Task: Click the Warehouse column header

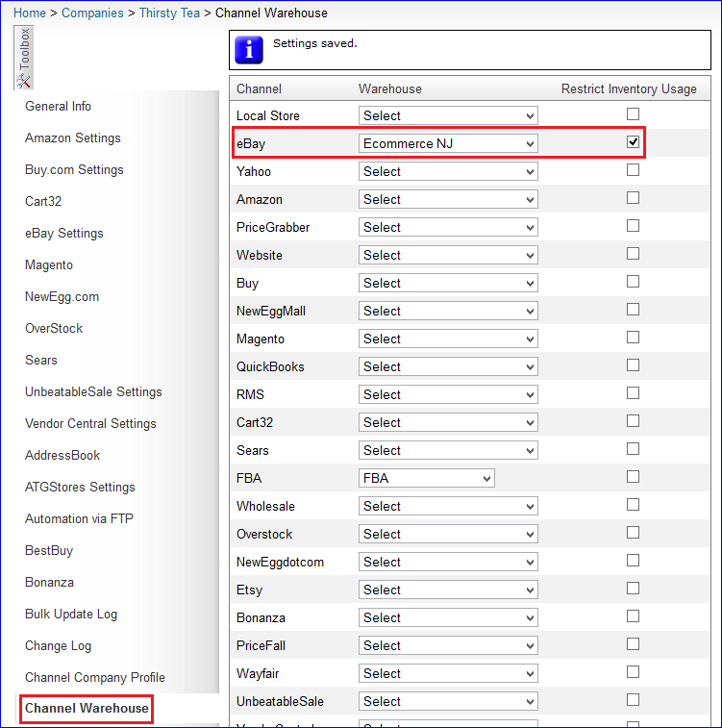Action: click(390, 88)
